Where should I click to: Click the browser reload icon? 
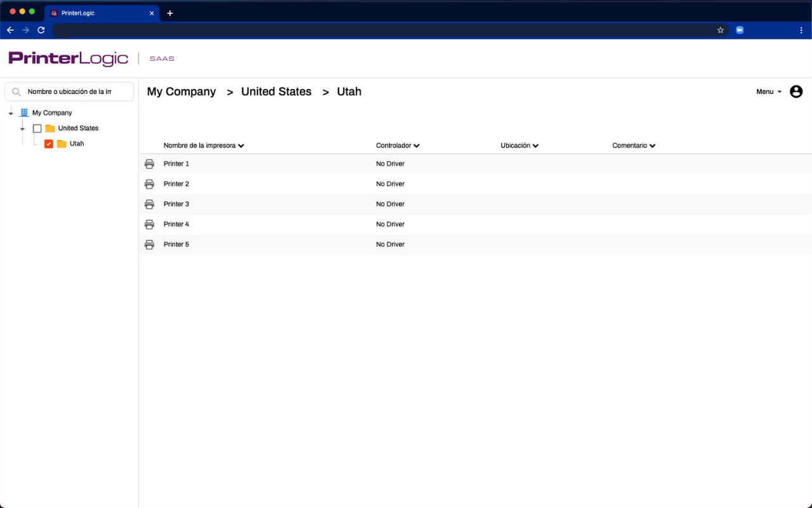click(41, 29)
